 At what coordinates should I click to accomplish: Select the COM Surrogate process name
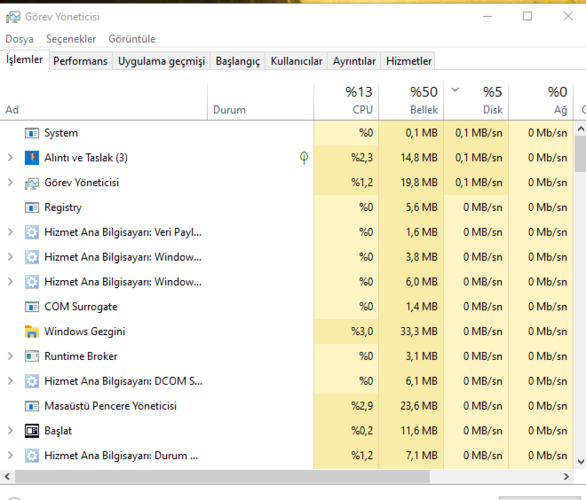click(x=81, y=307)
